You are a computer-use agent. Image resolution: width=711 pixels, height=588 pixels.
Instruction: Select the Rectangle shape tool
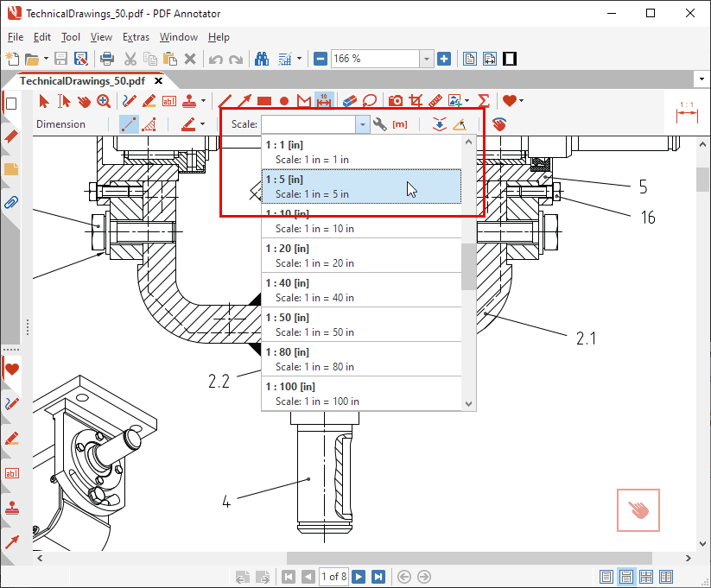click(264, 101)
